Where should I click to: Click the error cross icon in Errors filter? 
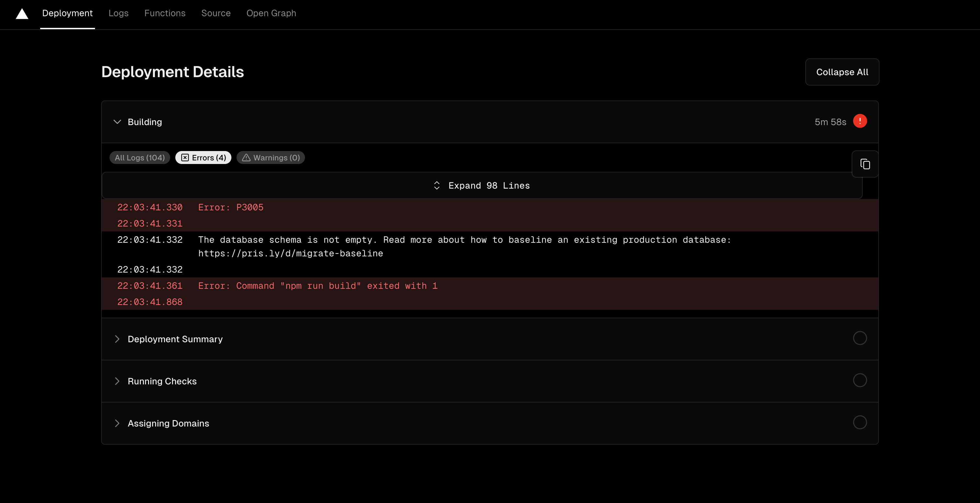(x=185, y=158)
